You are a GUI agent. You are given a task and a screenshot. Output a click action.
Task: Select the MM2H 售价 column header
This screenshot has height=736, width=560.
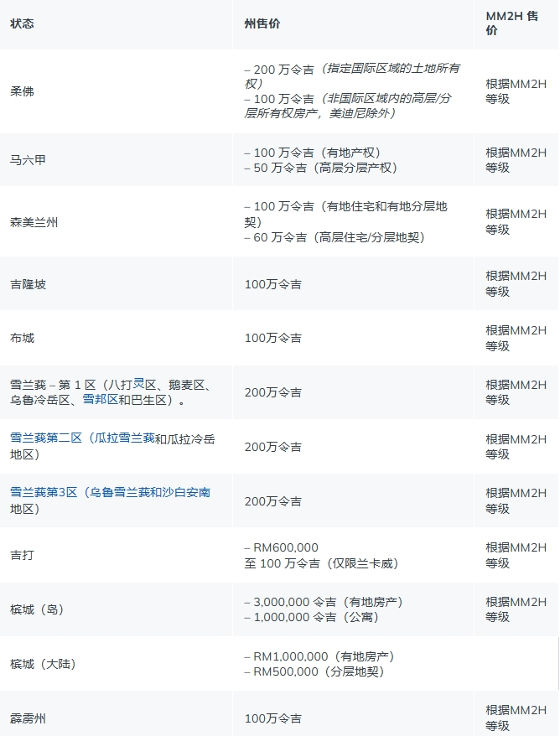[511, 23]
